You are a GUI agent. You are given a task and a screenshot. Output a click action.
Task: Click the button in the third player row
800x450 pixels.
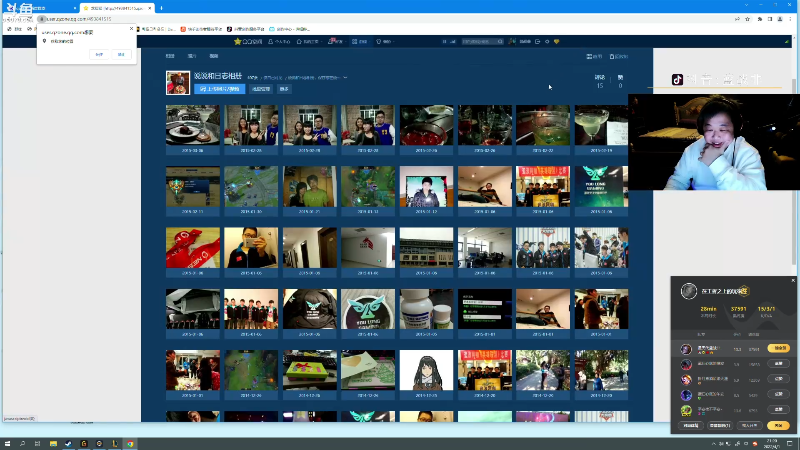point(778,379)
